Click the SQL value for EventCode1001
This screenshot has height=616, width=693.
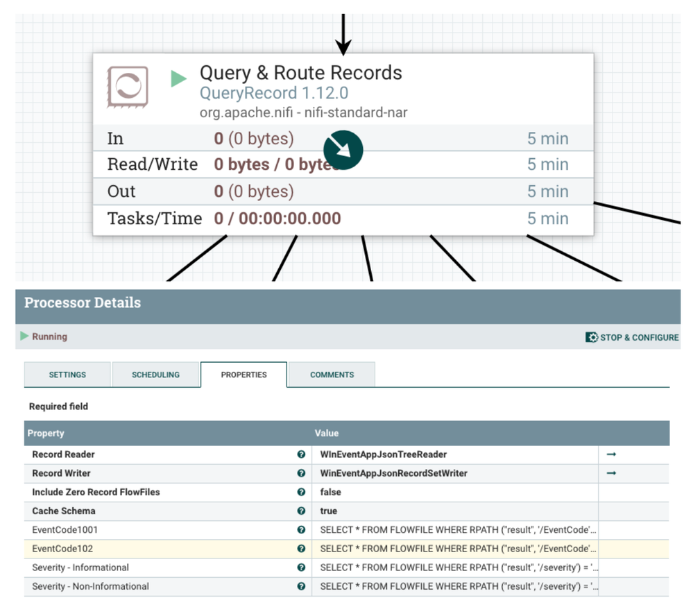pyautogui.click(x=458, y=529)
